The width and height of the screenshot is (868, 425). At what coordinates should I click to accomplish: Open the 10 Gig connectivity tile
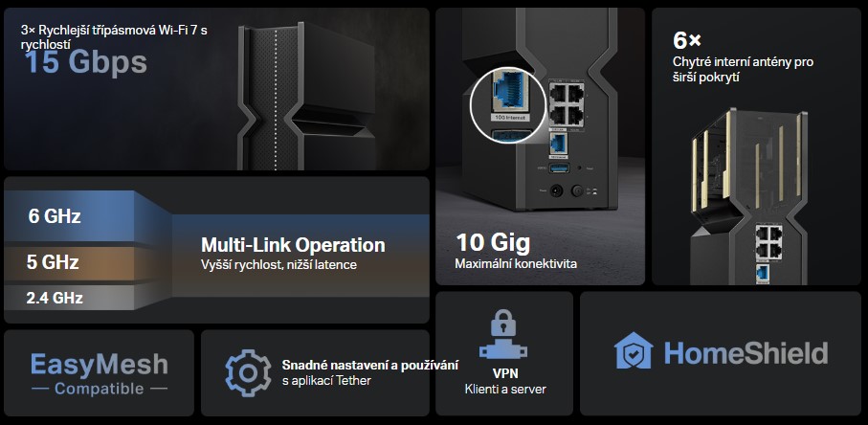click(541, 146)
